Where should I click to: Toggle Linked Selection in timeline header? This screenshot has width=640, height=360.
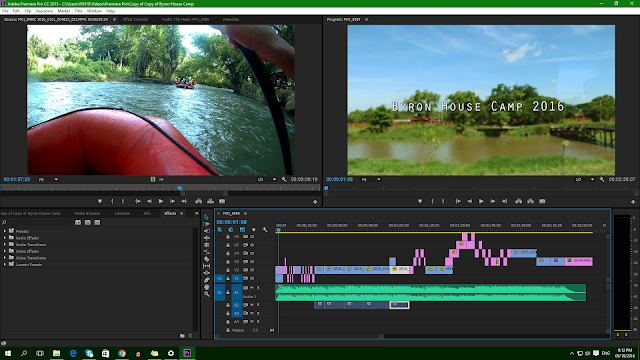pyautogui.click(x=242, y=230)
